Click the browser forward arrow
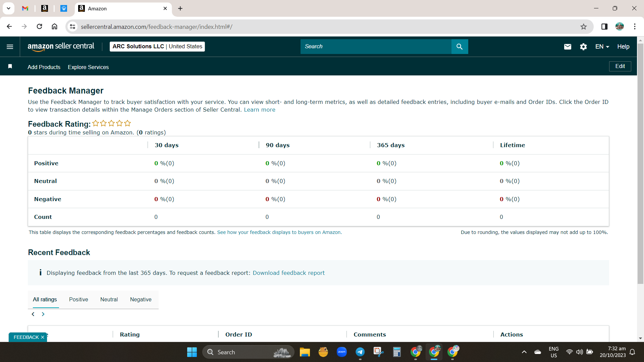The height and width of the screenshot is (362, 644). [x=24, y=26]
